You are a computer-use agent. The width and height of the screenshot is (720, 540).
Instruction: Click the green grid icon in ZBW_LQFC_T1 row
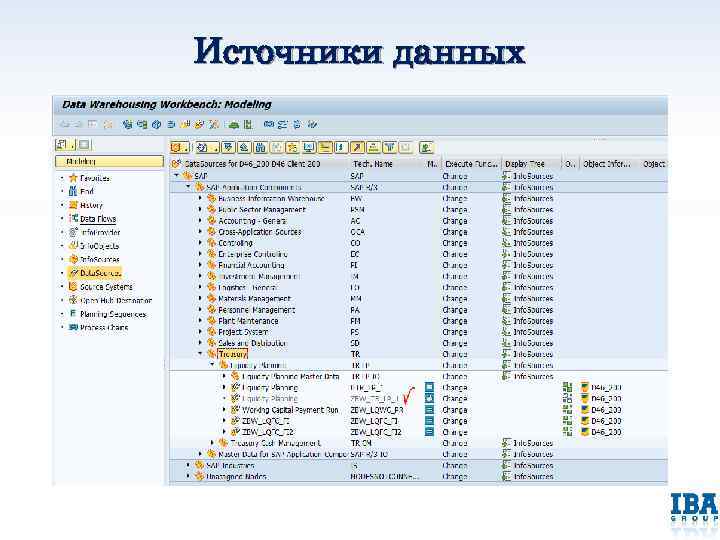pos(568,421)
